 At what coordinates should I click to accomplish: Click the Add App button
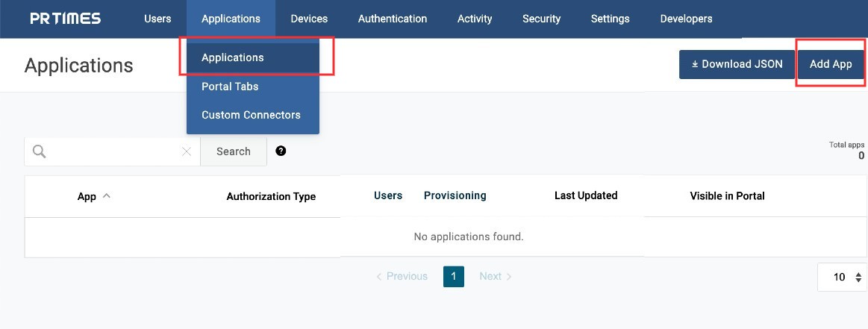click(831, 64)
